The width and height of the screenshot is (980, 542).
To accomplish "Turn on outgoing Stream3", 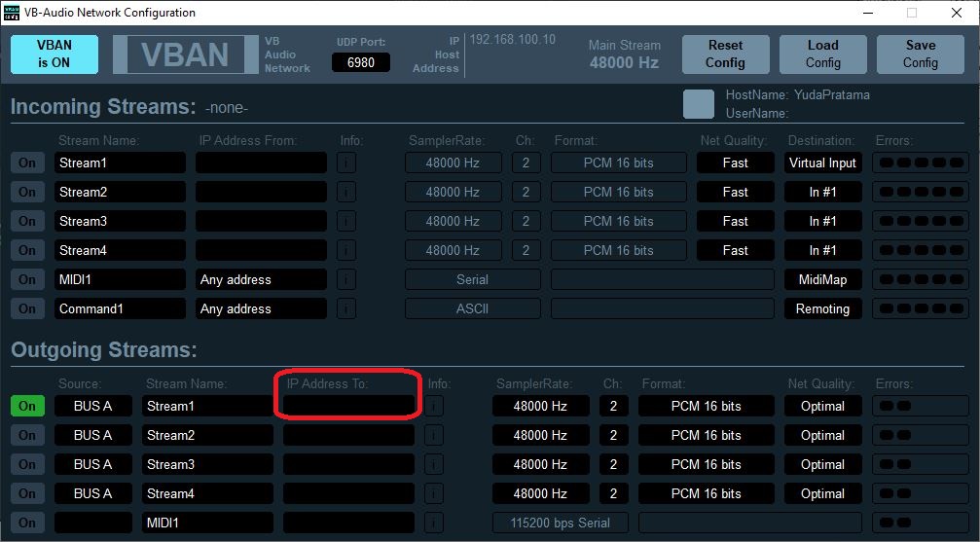I will [x=27, y=464].
